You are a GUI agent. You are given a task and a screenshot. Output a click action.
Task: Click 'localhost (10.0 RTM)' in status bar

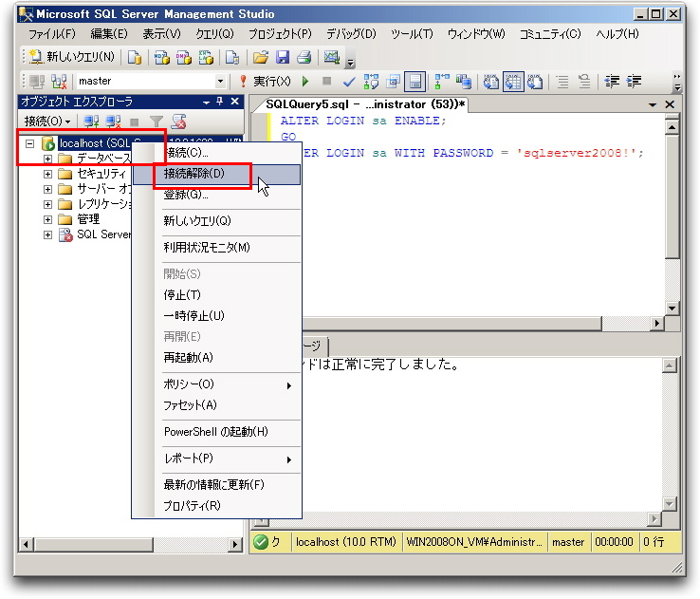coord(346,542)
